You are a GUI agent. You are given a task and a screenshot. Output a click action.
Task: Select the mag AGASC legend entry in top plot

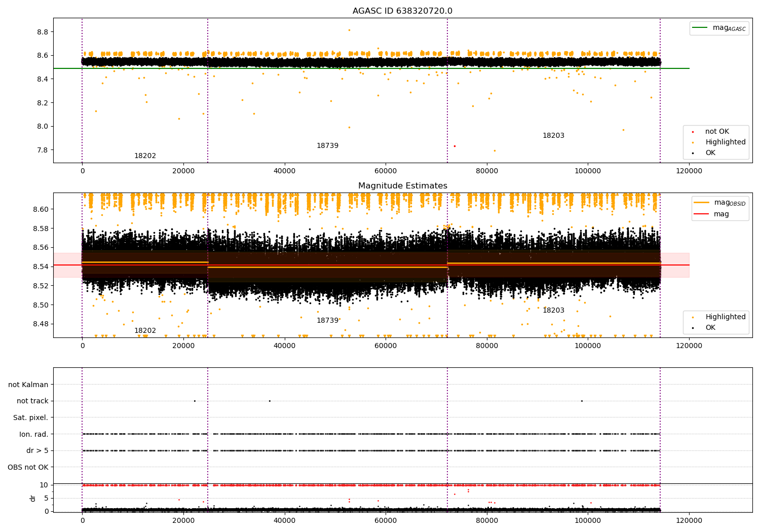(719, 28)
